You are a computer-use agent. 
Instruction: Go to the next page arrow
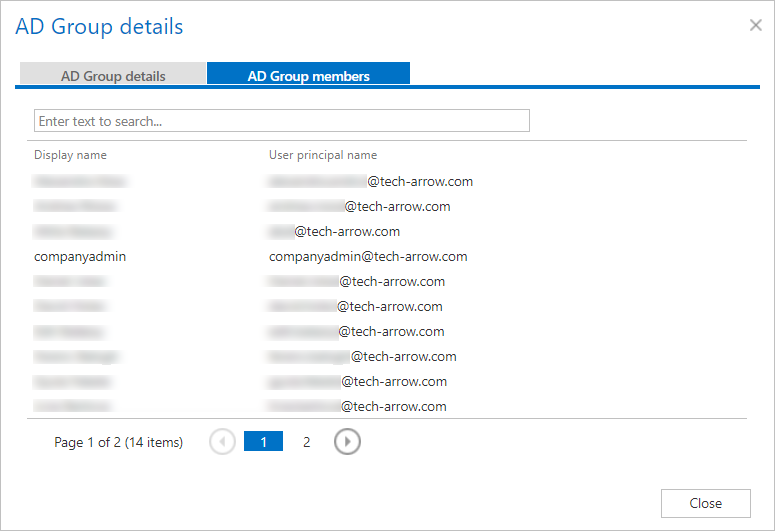pyautogui.click(x=347, y=442)
